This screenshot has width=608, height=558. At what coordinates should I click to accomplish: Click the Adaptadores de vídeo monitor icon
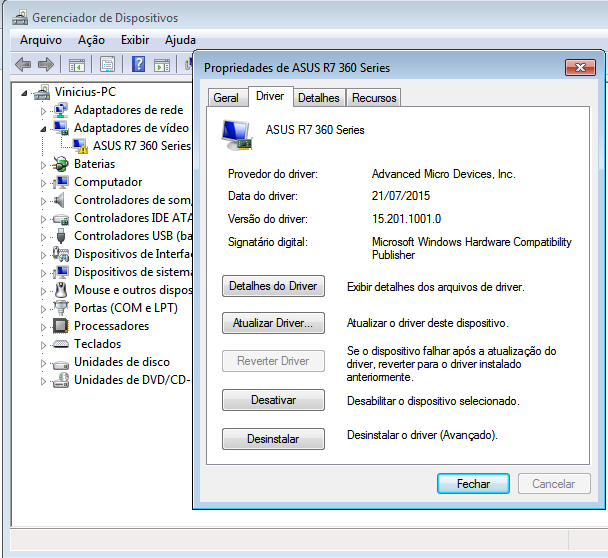click(x=61, y=128)
